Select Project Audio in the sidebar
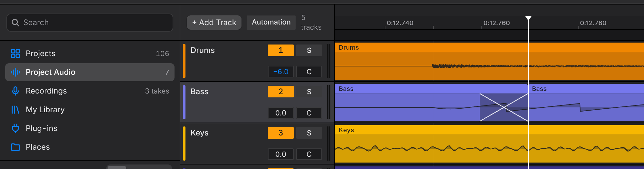 [x=90, y=72]
